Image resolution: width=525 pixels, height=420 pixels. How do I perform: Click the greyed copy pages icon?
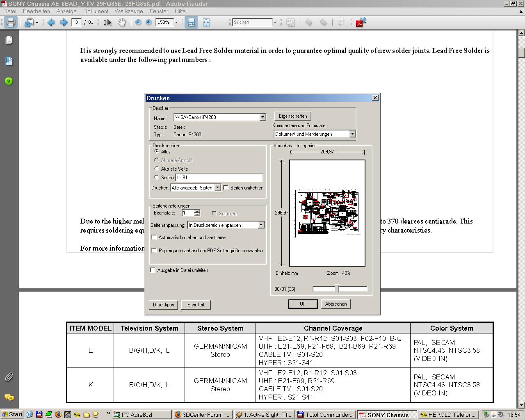coord(341,23)
